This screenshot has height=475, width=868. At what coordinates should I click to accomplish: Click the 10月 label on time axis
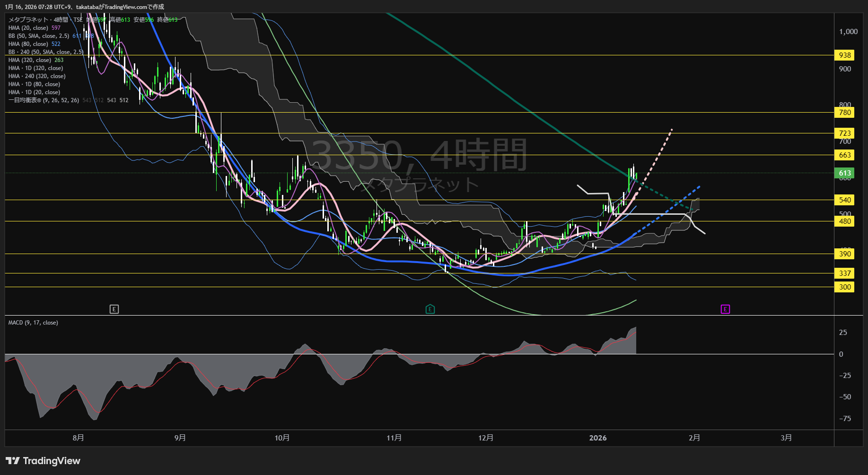282,438
